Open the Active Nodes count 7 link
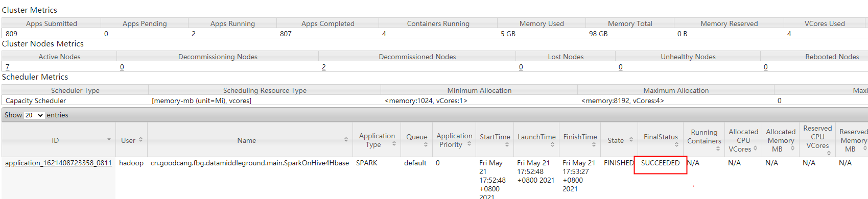Viewport: 868px width, 199px height. tap(7, 67)
